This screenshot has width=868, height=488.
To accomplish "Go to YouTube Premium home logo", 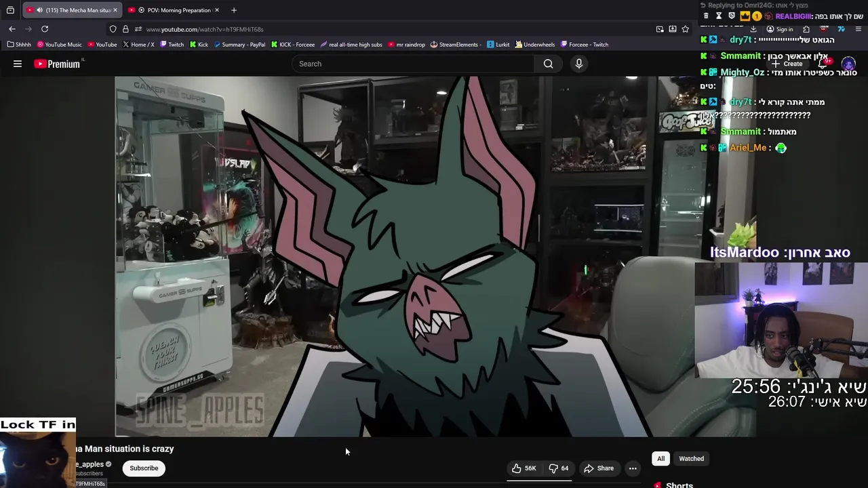I will click(58, 64).
